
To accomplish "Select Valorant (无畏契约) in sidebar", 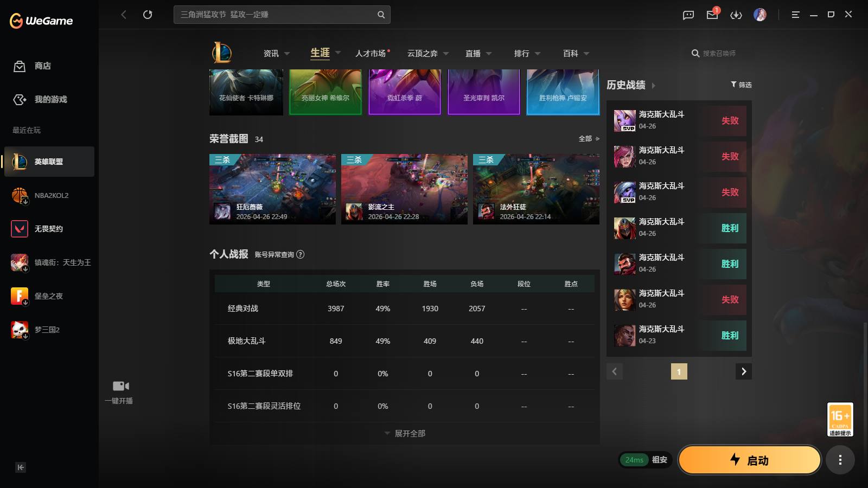I will 49,229.
